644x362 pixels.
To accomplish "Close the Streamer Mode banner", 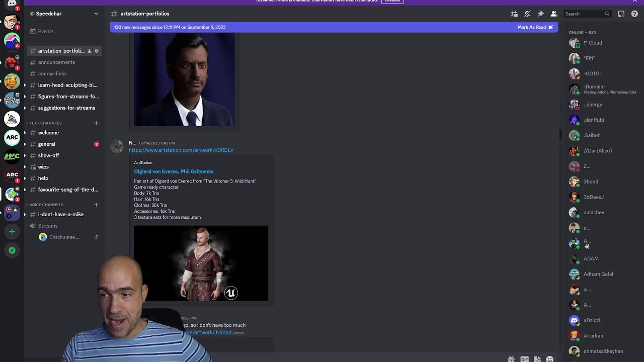I will click(634, 1).
